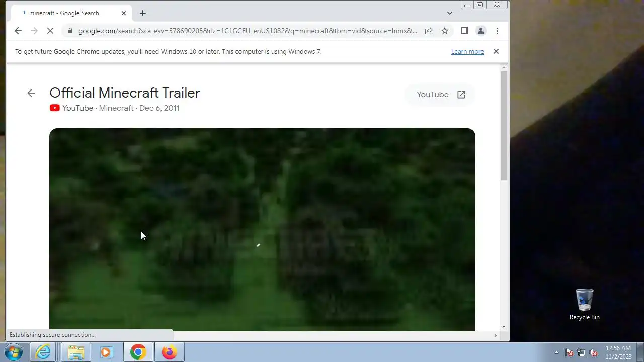Open Windows Media Player from taskbar

tap(106, 352)
